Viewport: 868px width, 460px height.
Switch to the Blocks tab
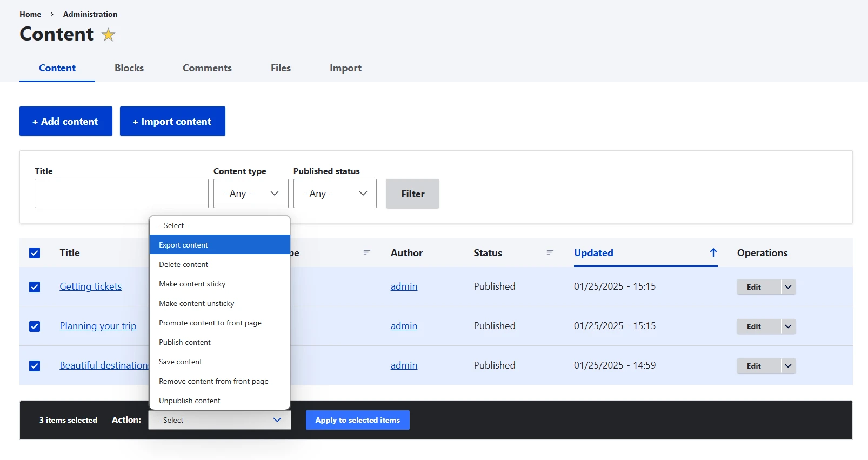point(129,68)
